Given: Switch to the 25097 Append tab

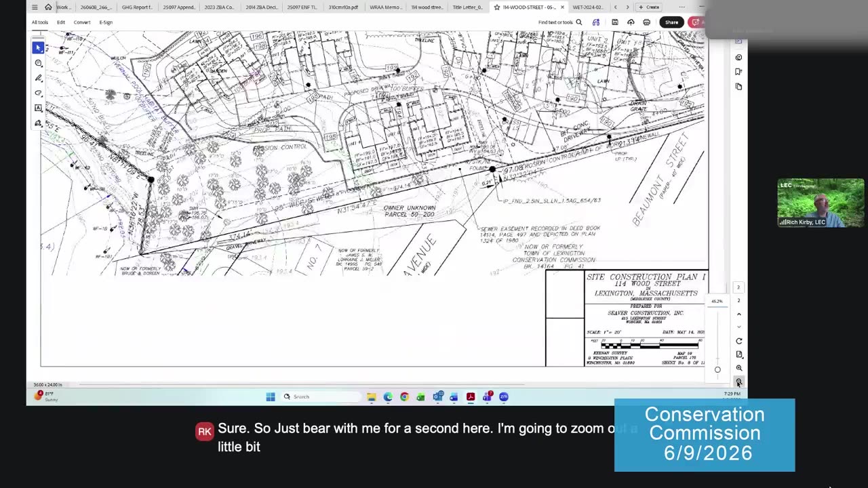Looking at the screenshot, I should [x=178, y=7].
